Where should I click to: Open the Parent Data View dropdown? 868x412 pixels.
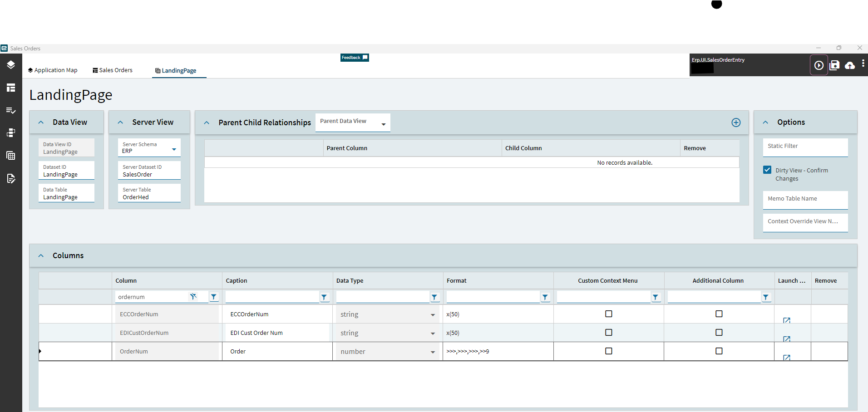pyautogui.click(x=384, y=124)
